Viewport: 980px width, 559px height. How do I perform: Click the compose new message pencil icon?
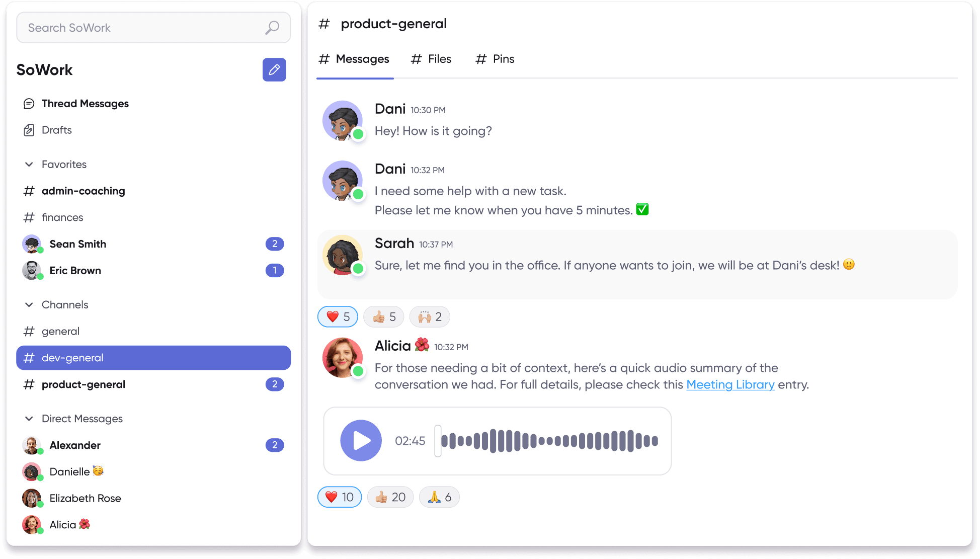click(x=274, y=69)
